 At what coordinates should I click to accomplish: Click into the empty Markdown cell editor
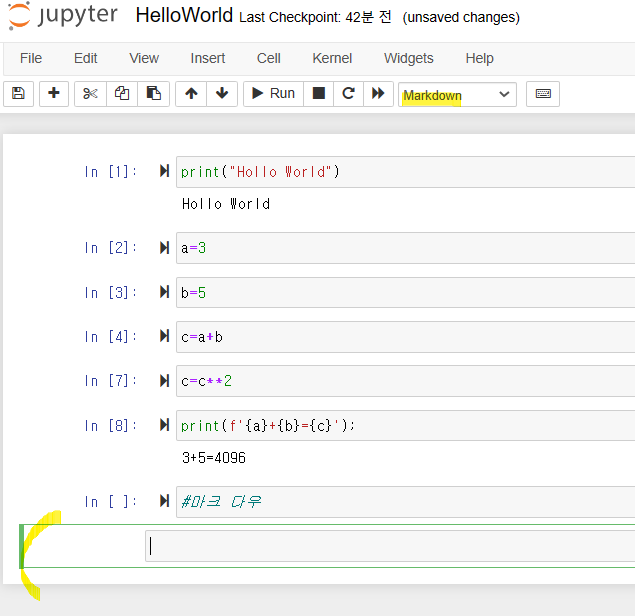[390, 546]
